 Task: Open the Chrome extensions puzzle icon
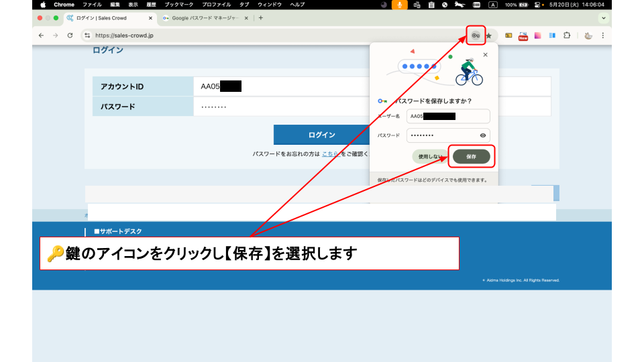(567, 36)
